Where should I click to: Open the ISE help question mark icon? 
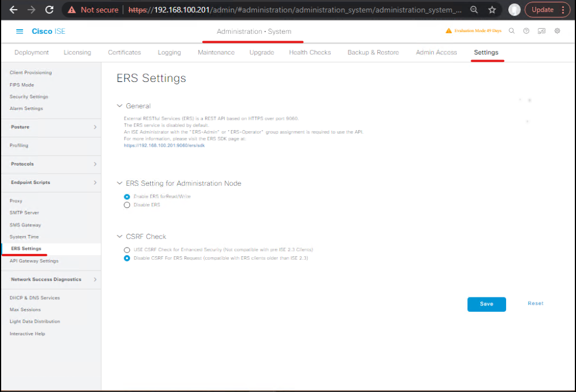click(526, 31)
